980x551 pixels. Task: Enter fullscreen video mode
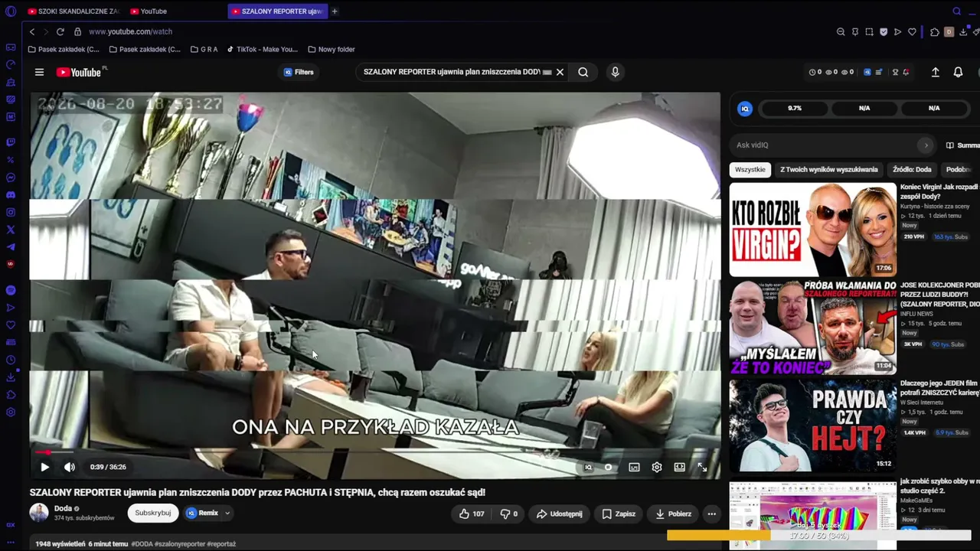pos(702,467)
